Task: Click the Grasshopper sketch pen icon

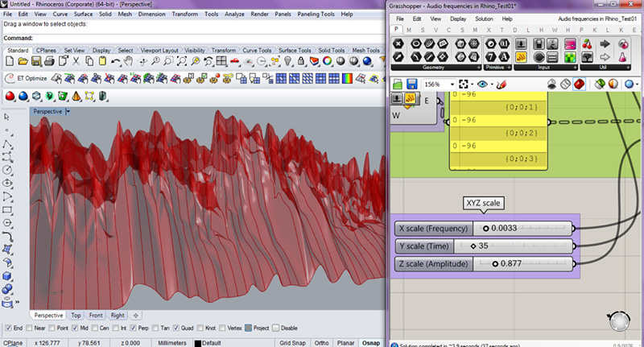Action: click(x=502, y=85)
